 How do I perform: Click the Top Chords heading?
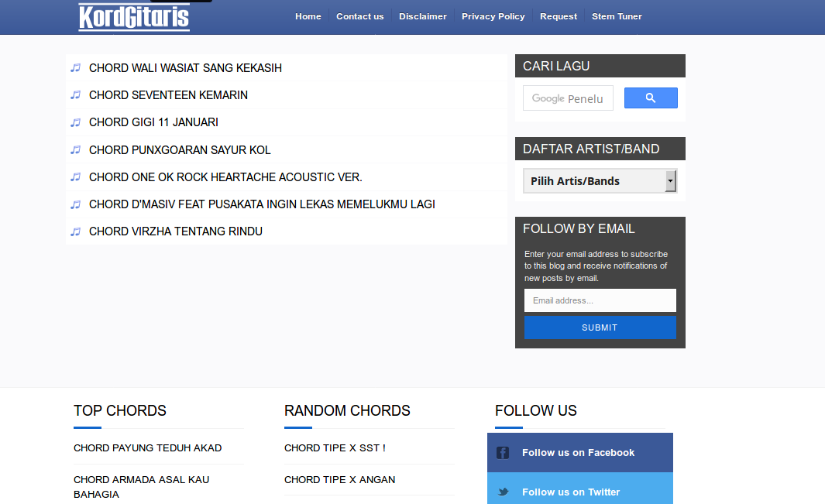120,410
